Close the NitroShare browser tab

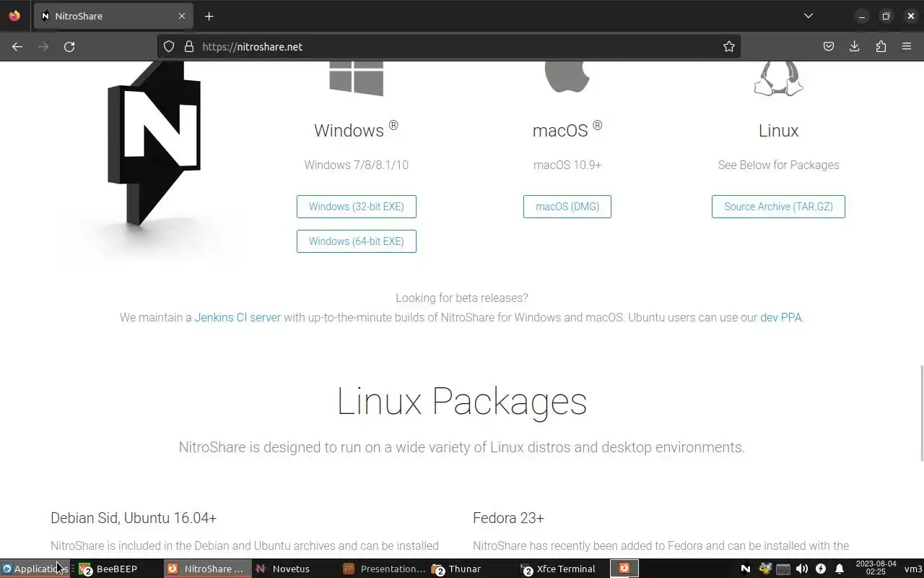point(182,16)
